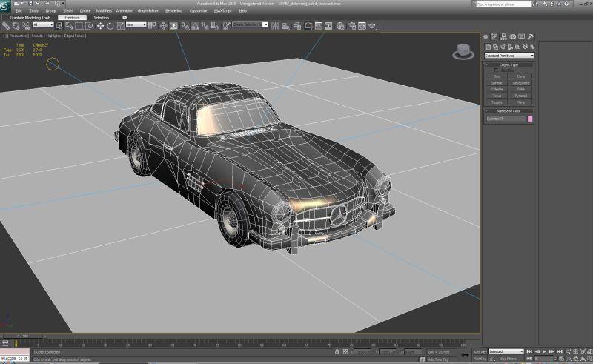Click the Render teapot icon

372,26
